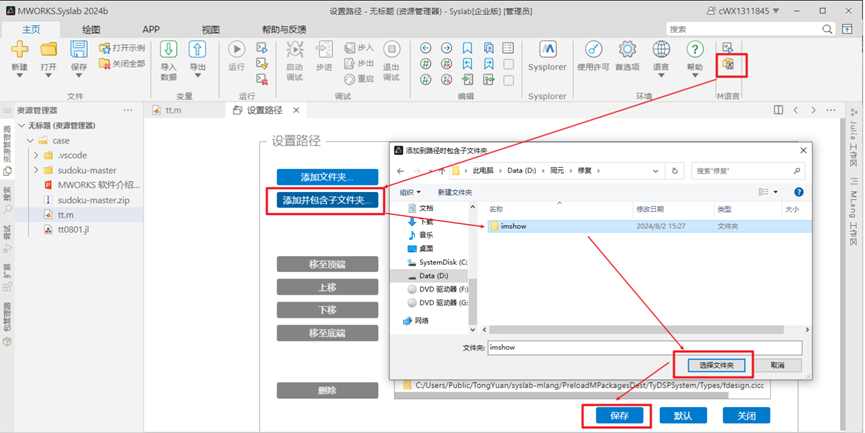Screen dimensions: 865x433
Task: Click the toggle bookmark icon in 编辑 group
Action: tap(467, 48)
